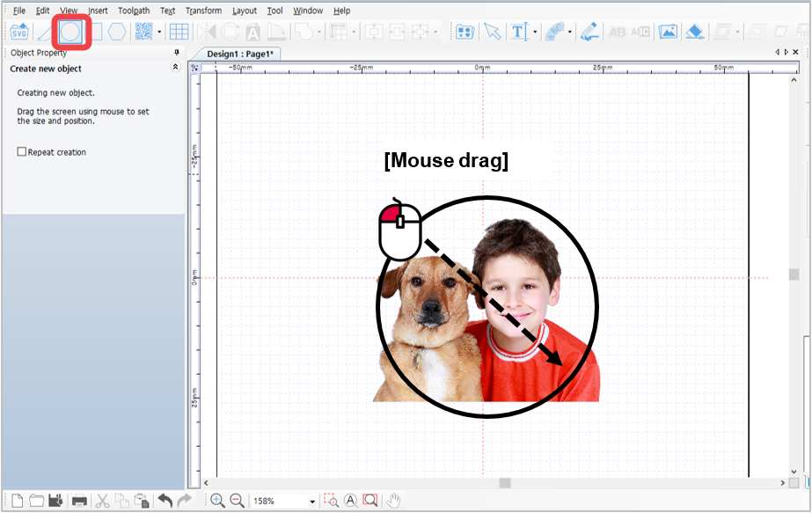Create a new document
The height and width of the screenshot is (513, 812).
[x=17, y=501]
